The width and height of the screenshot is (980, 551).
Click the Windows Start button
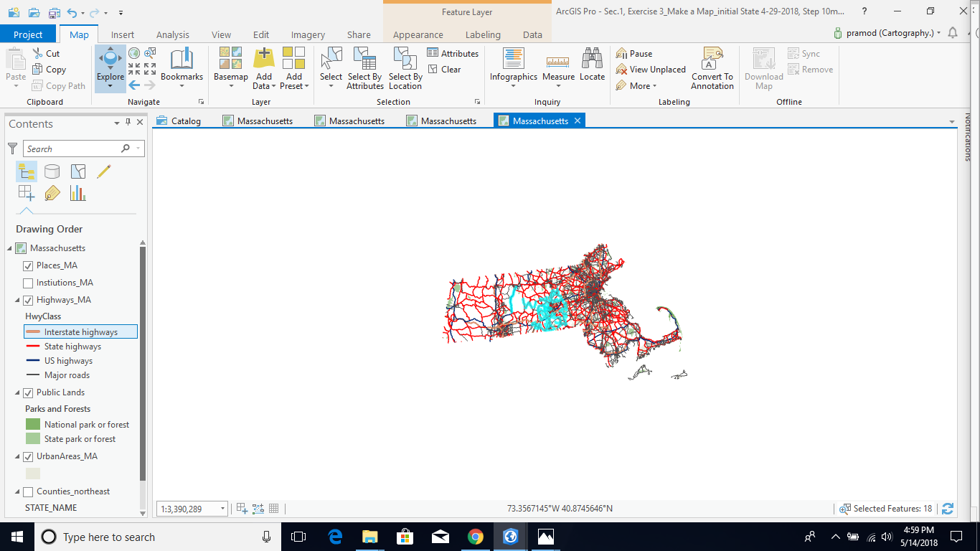tap(17, 537)
